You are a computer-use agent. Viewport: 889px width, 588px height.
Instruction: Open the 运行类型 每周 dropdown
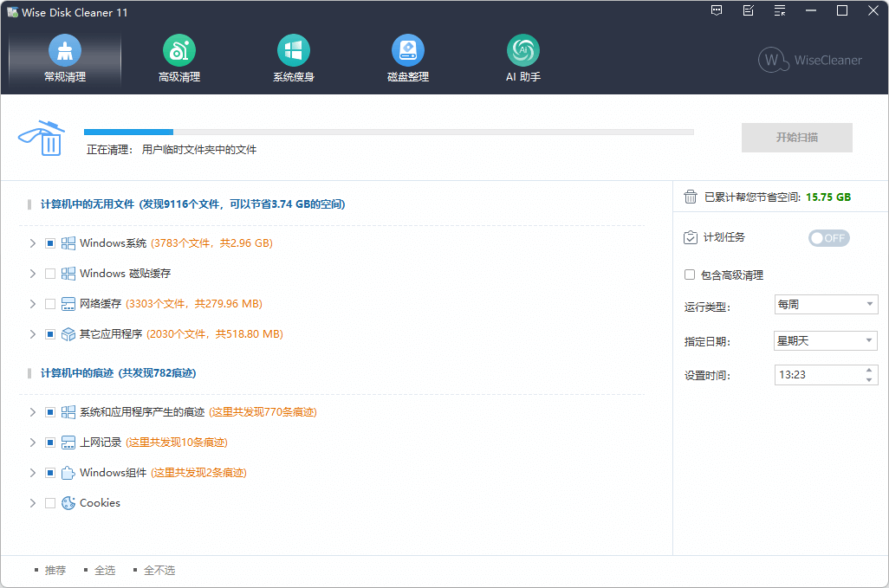826,304
